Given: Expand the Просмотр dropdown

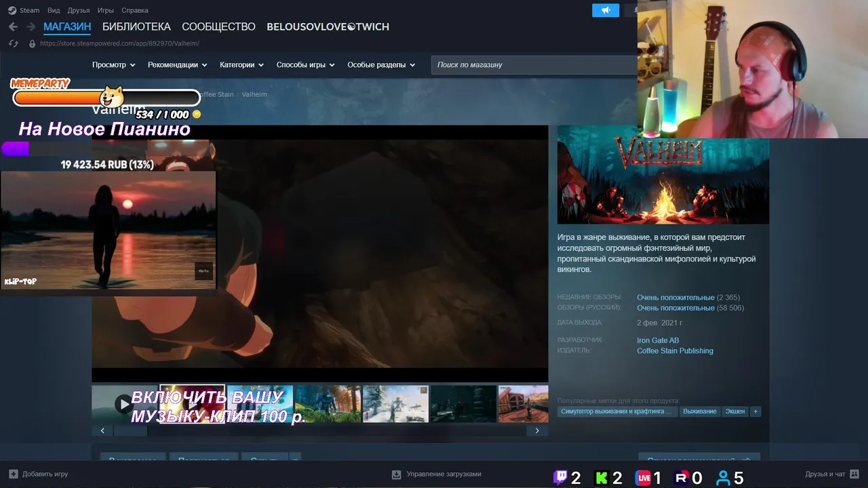Looking at the screenshot, I should coord(114,65).
